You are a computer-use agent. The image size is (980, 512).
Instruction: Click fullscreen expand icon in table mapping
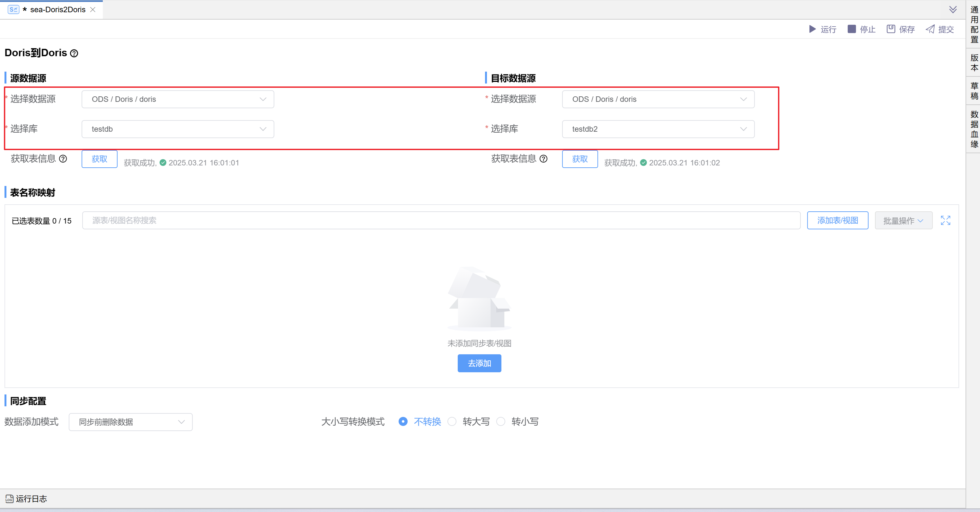tap(945, 220)
